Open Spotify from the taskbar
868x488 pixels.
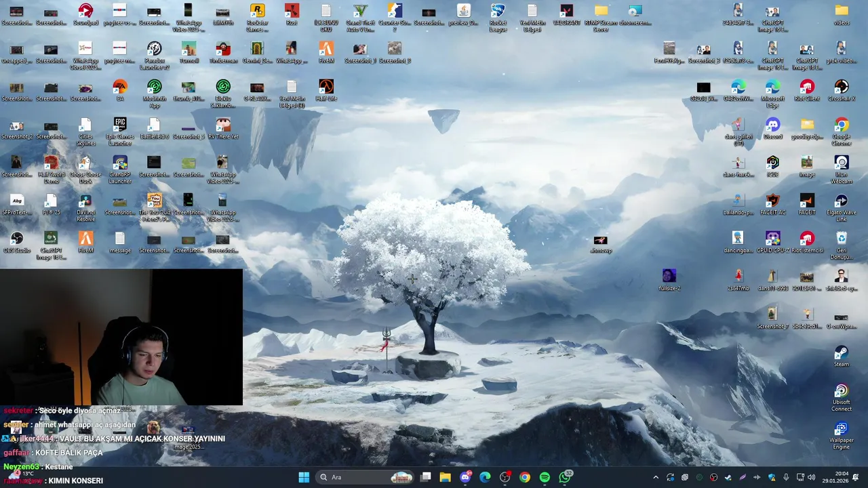click(545, 477)
